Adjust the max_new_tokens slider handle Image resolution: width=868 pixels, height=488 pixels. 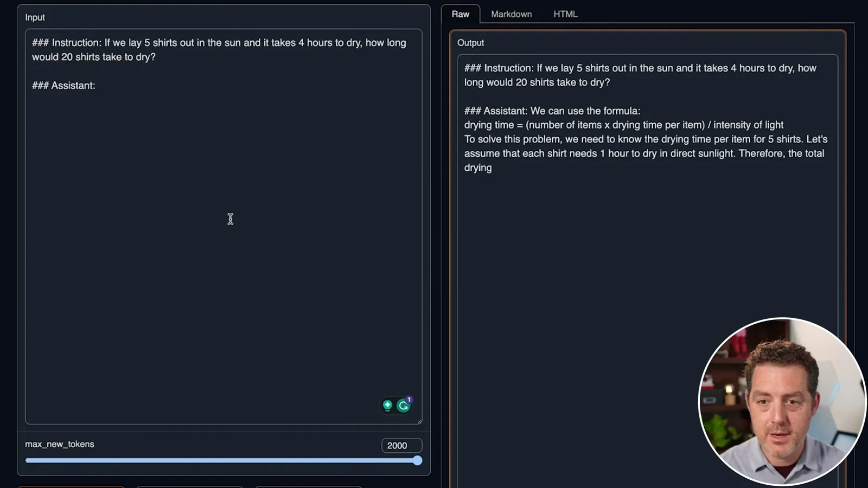(417, 460)
